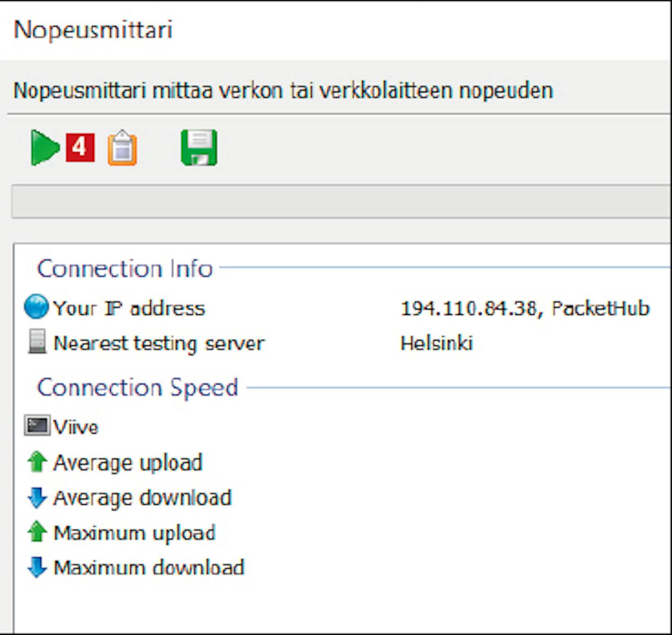
Task: Start the speed test with green play button
Action: click(45, 147)
